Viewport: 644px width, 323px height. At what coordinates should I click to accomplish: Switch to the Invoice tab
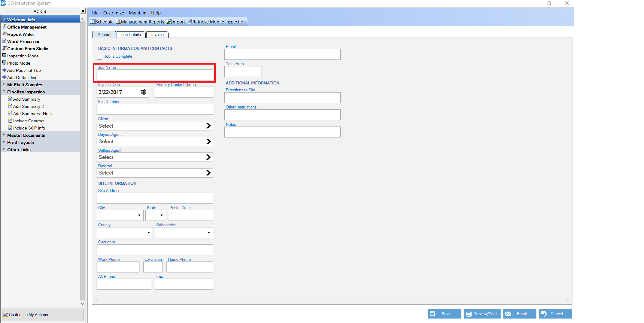(157, 35)
